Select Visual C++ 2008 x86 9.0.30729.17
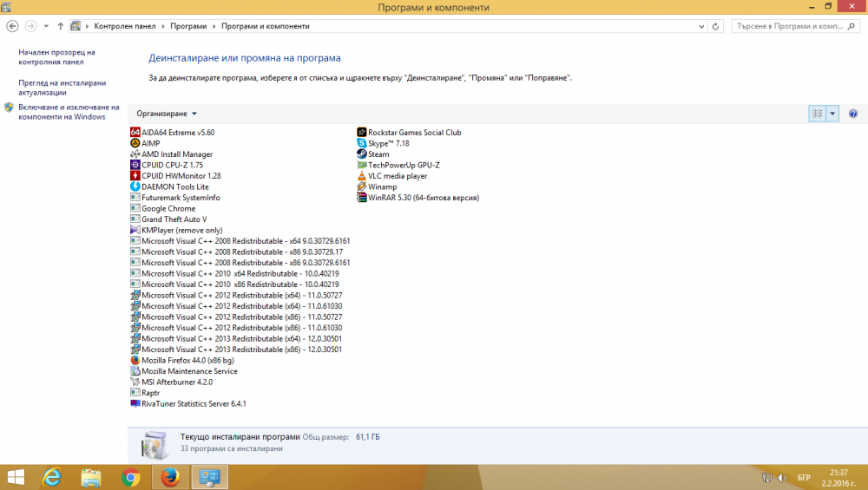This screenshot has width=868, height=490. click(x=236, y=252)
